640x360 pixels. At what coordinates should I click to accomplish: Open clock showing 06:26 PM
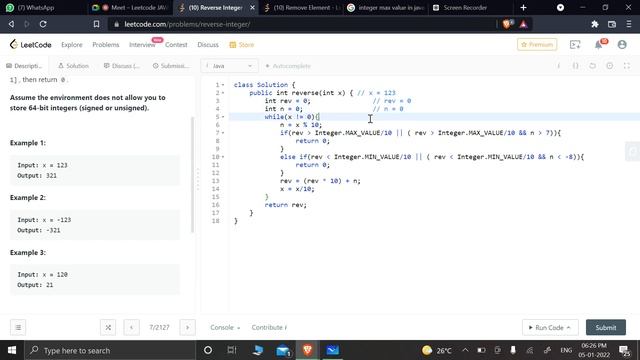pos(594,350)
